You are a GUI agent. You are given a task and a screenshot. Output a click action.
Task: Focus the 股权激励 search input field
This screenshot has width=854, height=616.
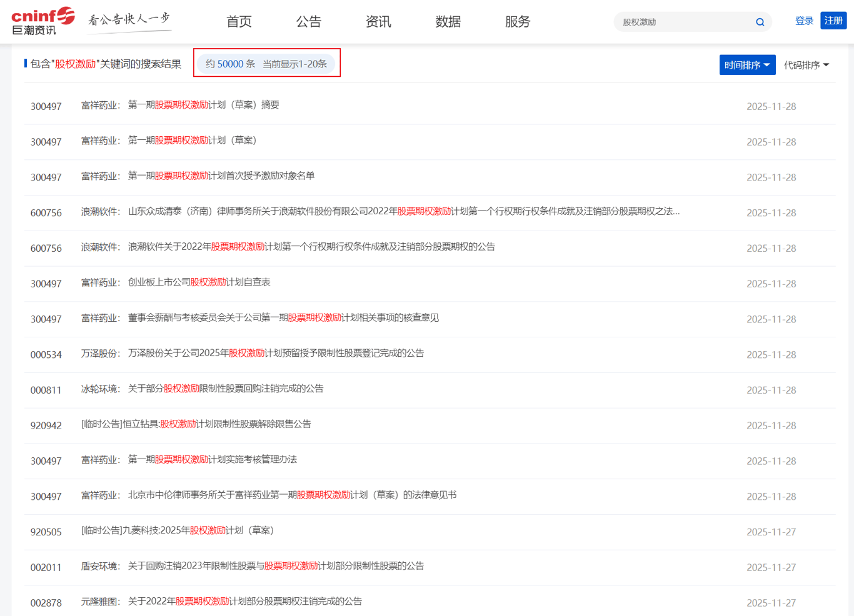click(685, 22)
